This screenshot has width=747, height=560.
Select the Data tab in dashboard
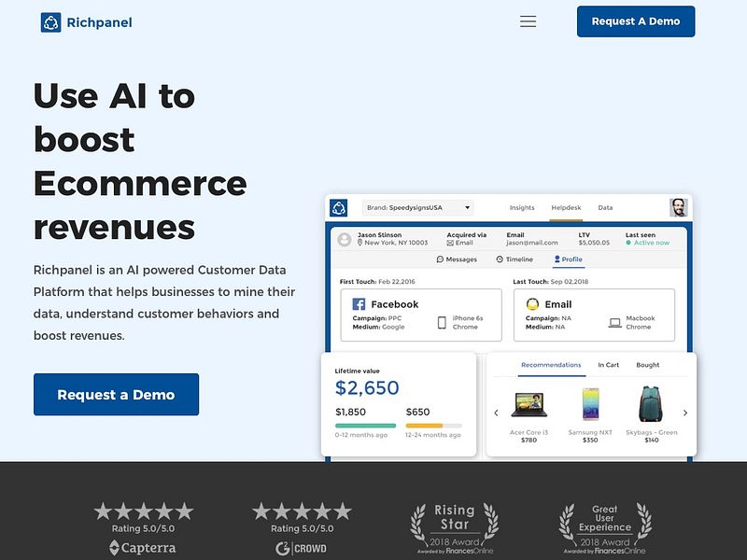pyautogui.click(x=605, y=207)
